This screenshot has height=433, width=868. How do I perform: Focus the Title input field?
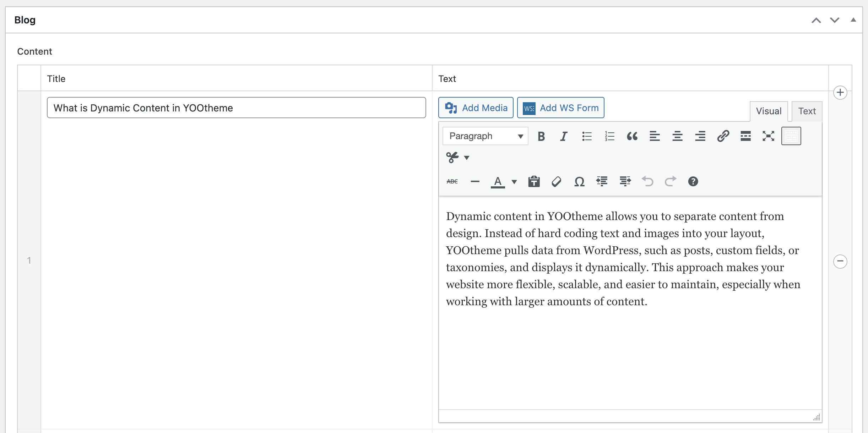pos(237,108)
